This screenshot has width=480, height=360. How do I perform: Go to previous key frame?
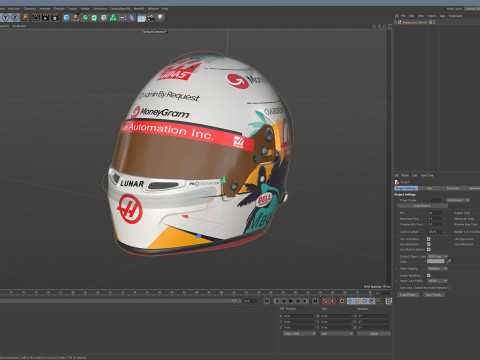click(276, 301)
